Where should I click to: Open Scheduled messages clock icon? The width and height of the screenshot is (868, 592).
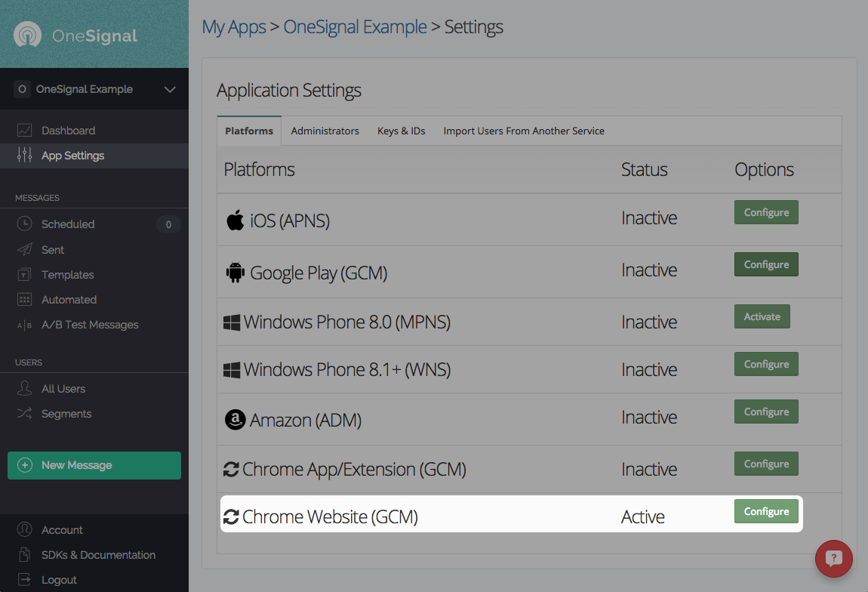point(25,224)
